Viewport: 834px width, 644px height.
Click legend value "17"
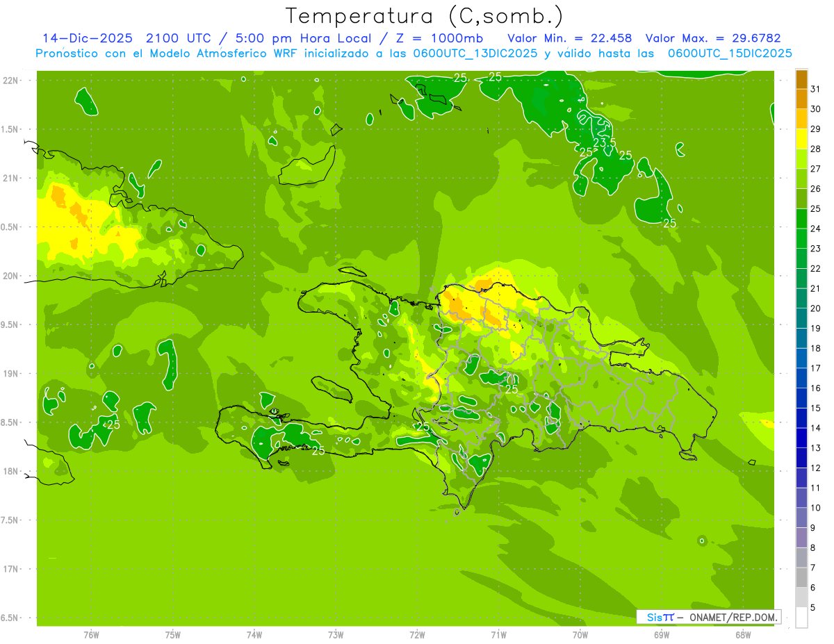tap(816, 368)
